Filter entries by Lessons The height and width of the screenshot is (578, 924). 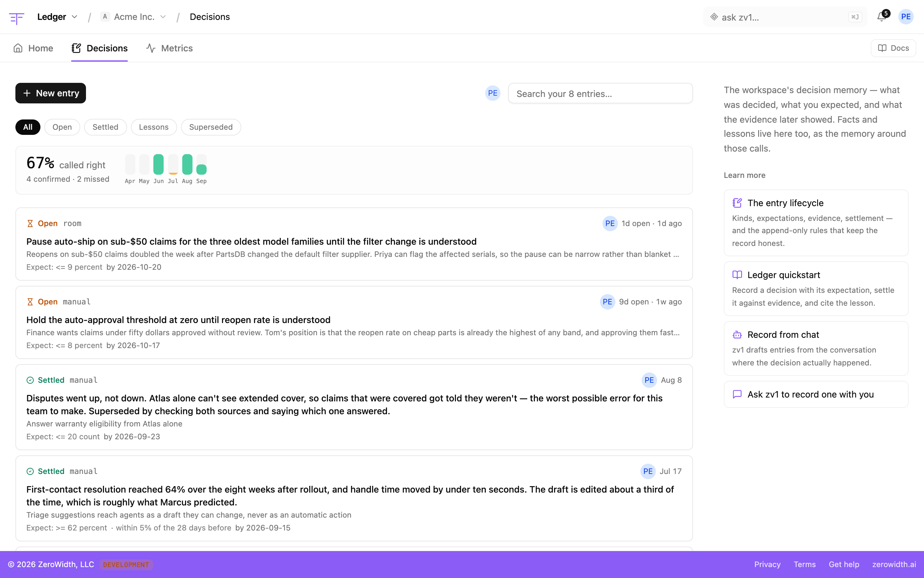point(153,127)
